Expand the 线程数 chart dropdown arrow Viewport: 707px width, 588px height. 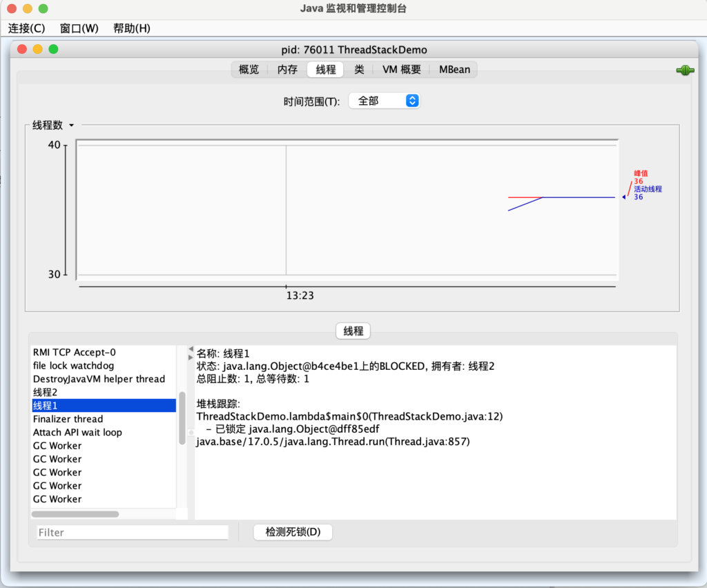tap(71, 125)
